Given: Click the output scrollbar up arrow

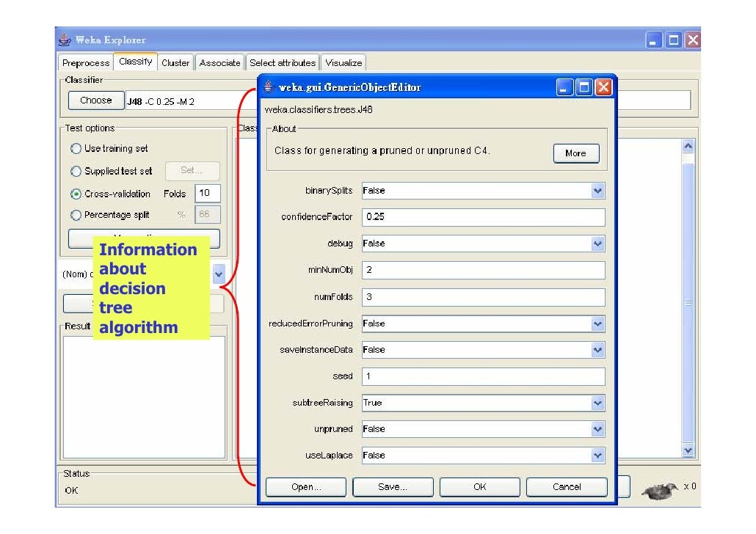Looking at the screenshot, I should [688, 145].
